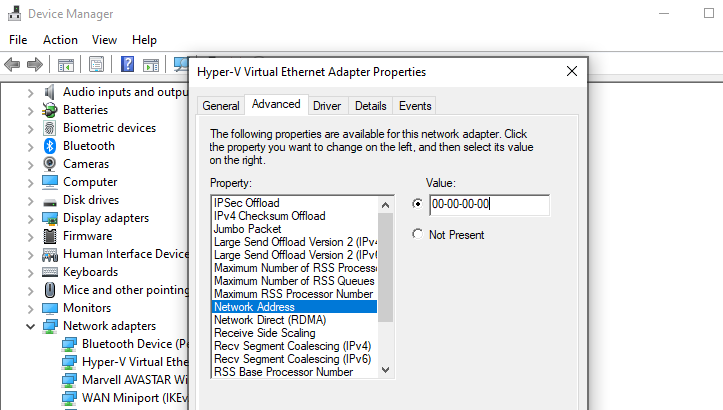
Task: Click the Human Interface Devices icon
Action: point(50,255)
